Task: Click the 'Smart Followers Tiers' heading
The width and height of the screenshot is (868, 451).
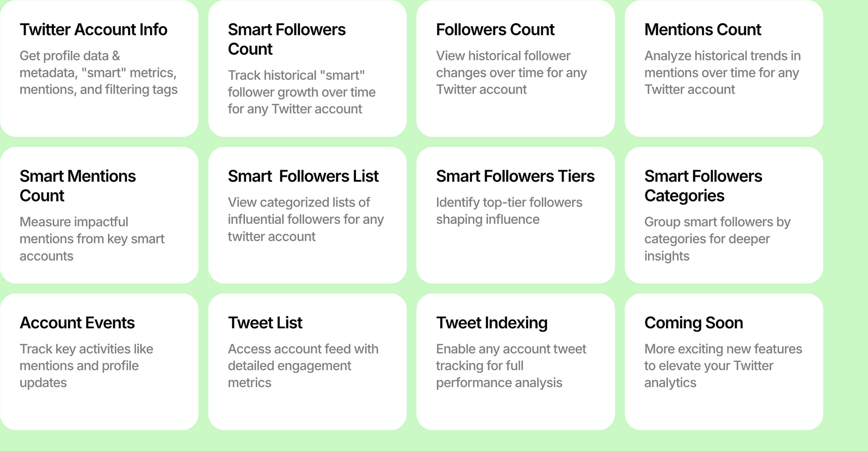Action: pyautogui.click(x=515, y=176)
